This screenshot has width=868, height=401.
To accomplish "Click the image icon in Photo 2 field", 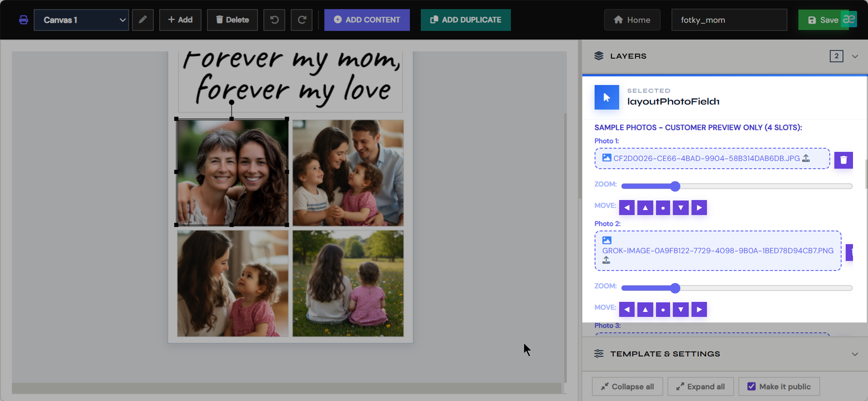I will point(607,240).
